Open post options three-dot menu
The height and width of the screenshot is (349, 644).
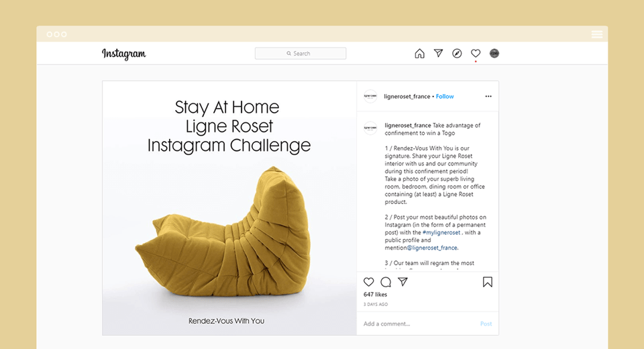click(x=488, y=96)
